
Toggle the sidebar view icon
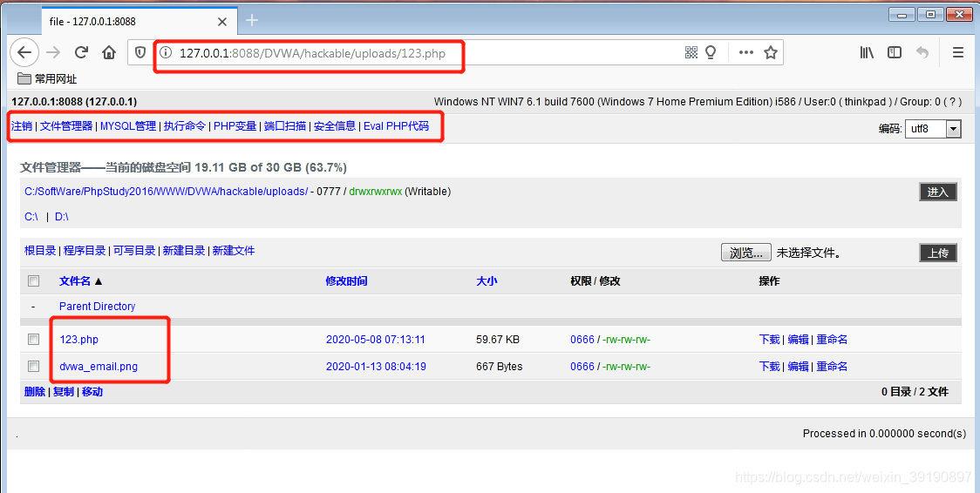[x=895, y=52]
